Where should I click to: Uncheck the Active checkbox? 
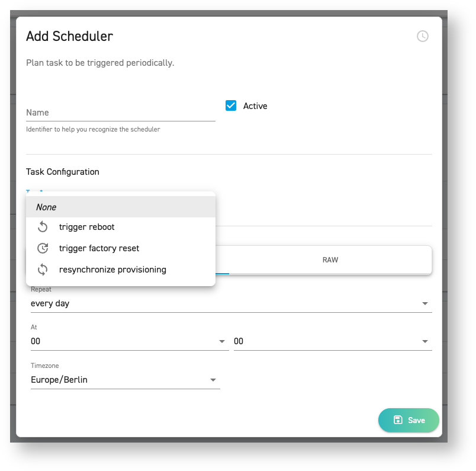click(231, 105)
